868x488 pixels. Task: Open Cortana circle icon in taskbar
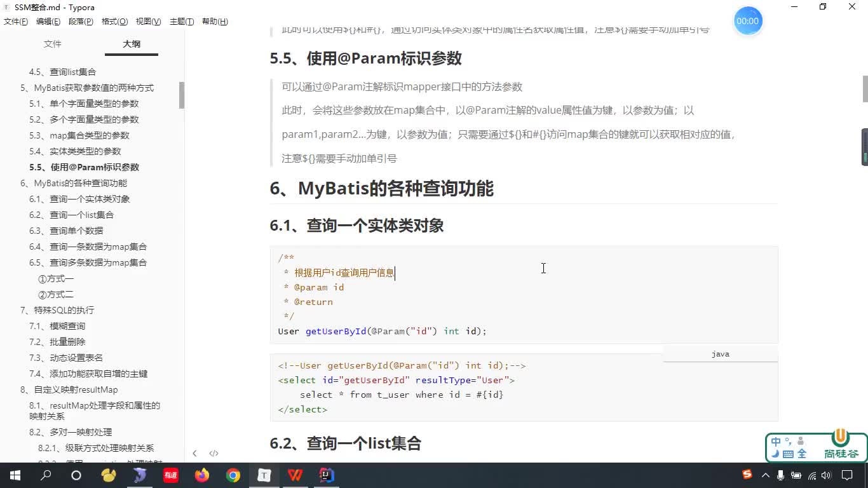point(76,475)
